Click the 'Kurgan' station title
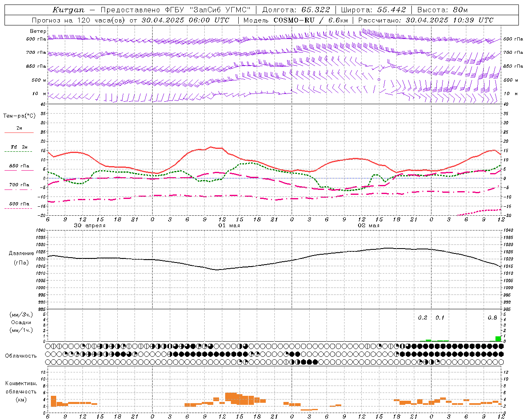The height and width of the screenshot is (420, 525). pos(68,10)
